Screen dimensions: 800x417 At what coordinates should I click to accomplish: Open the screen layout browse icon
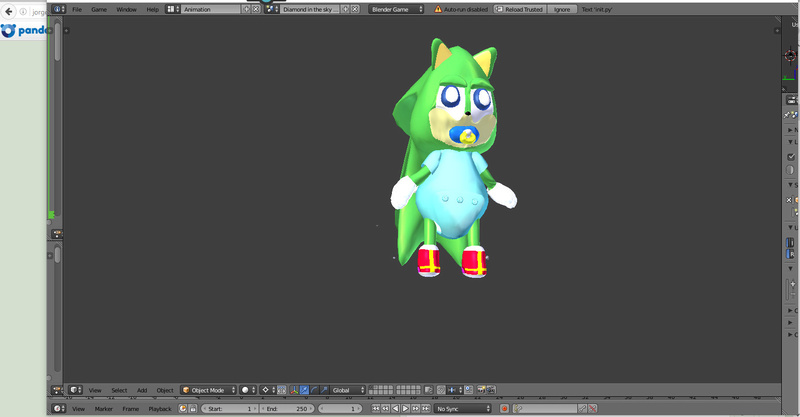click(172, 9)
